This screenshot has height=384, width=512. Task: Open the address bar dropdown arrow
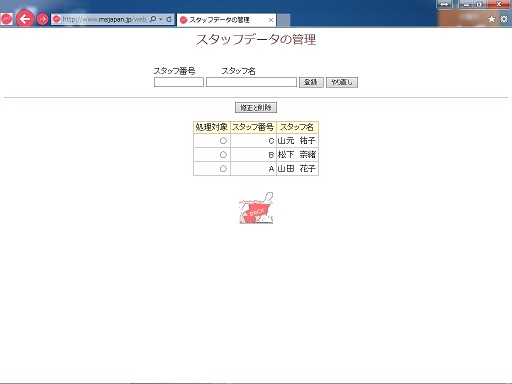161,19
